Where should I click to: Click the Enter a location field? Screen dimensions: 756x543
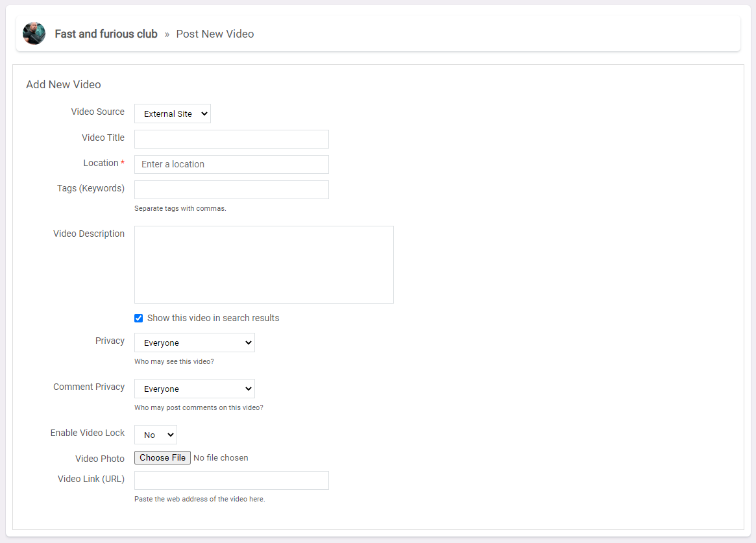coord(232,164)
